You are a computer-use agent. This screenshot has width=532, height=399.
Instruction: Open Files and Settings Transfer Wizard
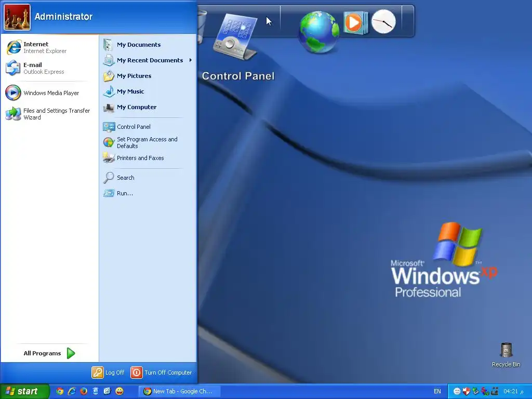tap(49, 114)
